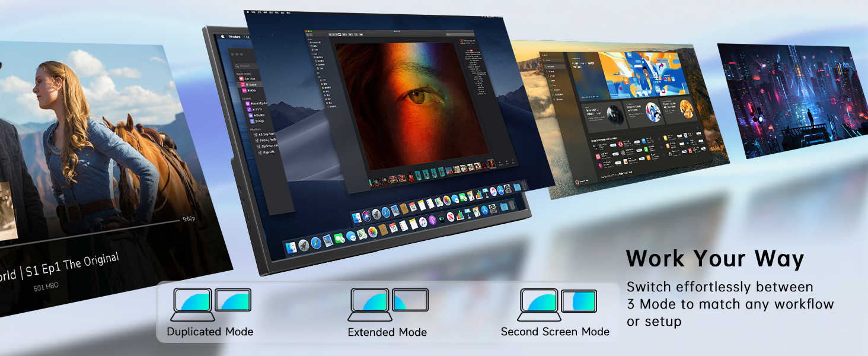Viewport: 868px width, 356px height.
Task: Click the Music sidebar Search field
Action: coord(245,66)
